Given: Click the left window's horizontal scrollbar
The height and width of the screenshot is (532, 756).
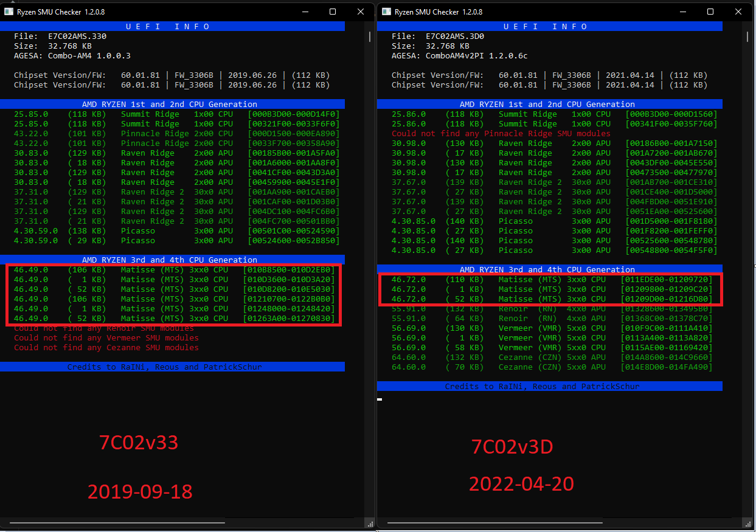Looking at the screenshot, I should (x=117, y=522).
